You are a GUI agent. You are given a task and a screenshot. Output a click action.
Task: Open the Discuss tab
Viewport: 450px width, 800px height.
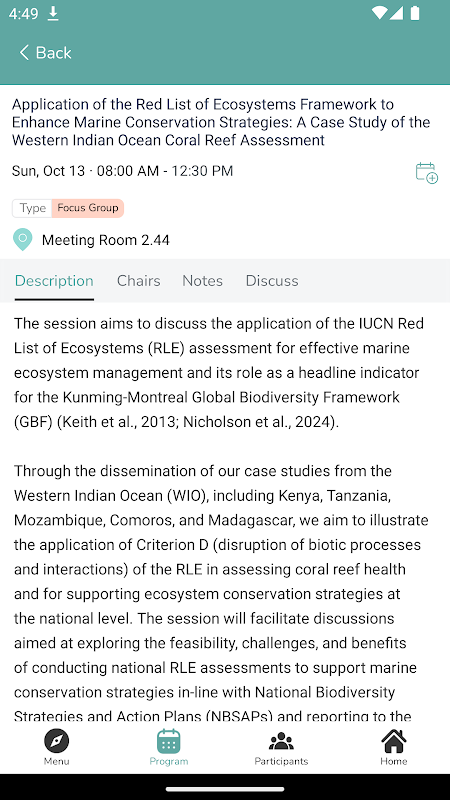pyautogui.click(x=272, y=281)
